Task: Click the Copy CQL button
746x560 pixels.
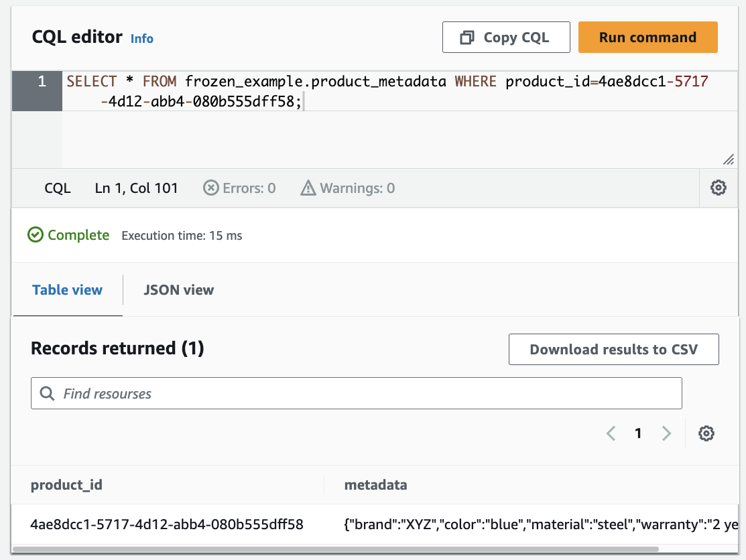Action: [505, 38]
